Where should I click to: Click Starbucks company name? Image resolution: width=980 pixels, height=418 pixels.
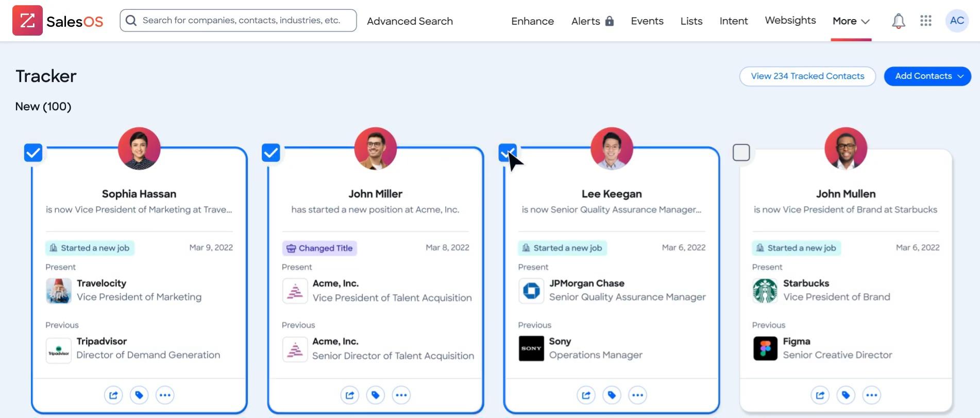[x=806, y=283]
